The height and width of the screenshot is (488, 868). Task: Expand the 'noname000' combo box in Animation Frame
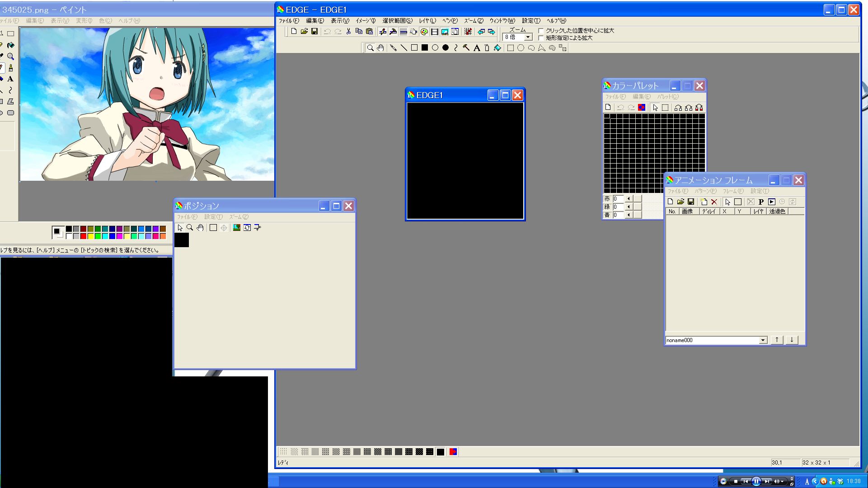[763, 340]
